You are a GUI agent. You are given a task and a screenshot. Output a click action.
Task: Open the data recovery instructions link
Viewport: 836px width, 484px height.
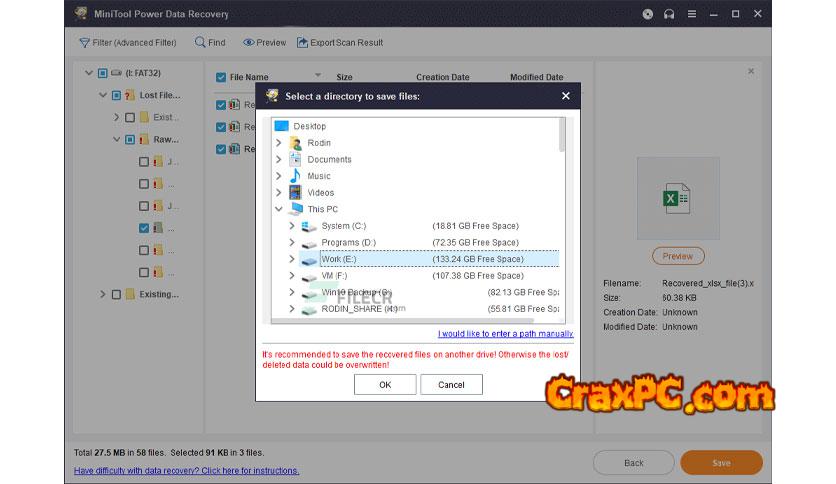point(186,471)
